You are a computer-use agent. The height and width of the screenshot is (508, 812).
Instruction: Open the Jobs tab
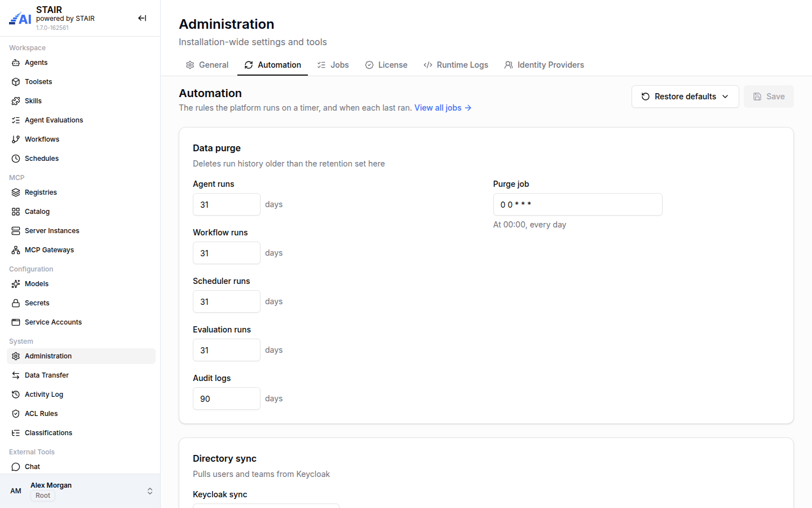[333, 65]
